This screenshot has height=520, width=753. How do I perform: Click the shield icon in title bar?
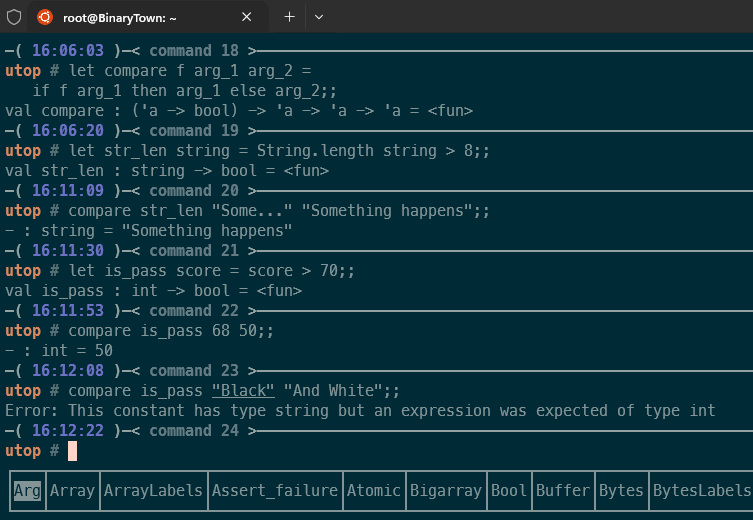(14, 17)
